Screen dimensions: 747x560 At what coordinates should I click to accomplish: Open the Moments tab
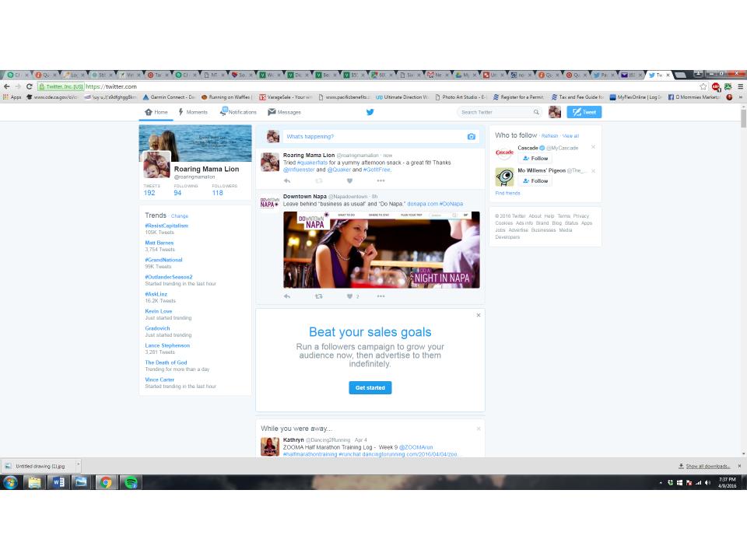pos(193,112)
